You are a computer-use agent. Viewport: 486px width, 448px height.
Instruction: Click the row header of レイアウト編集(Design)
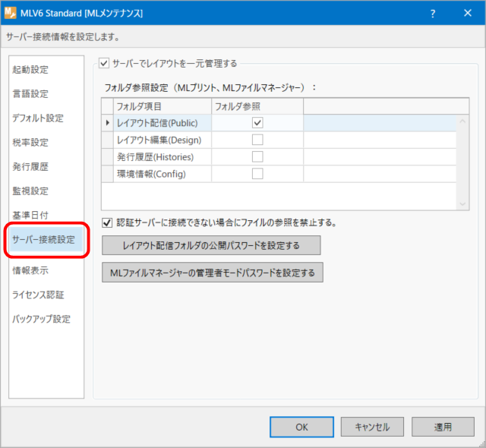(x=108, y=140)
